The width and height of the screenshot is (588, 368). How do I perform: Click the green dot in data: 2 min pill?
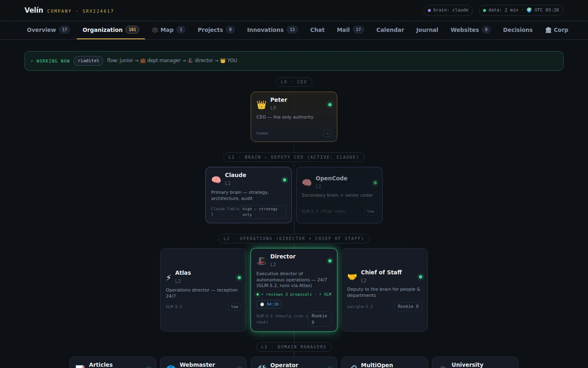[484, 10]
